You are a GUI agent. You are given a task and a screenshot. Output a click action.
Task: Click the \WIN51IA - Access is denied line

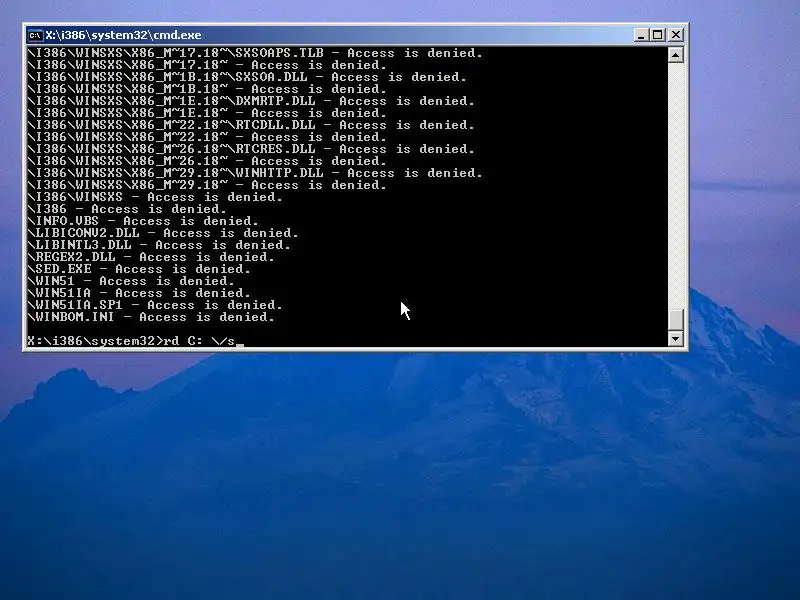[139, 293]
